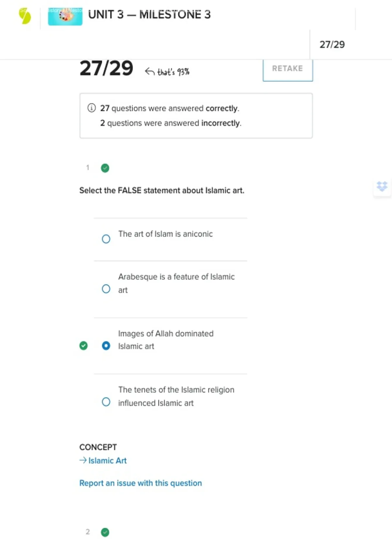
Task: Click the back arrow next to 93% note
Action: [150, 72]
